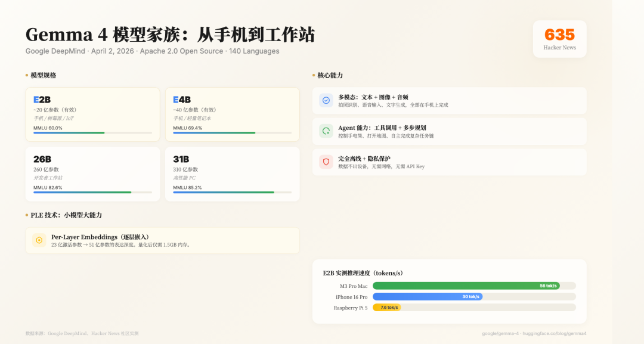Click the yellow PLE technology badge icon
The width and height of the screenshot is (644, 344).
(39, 240)
